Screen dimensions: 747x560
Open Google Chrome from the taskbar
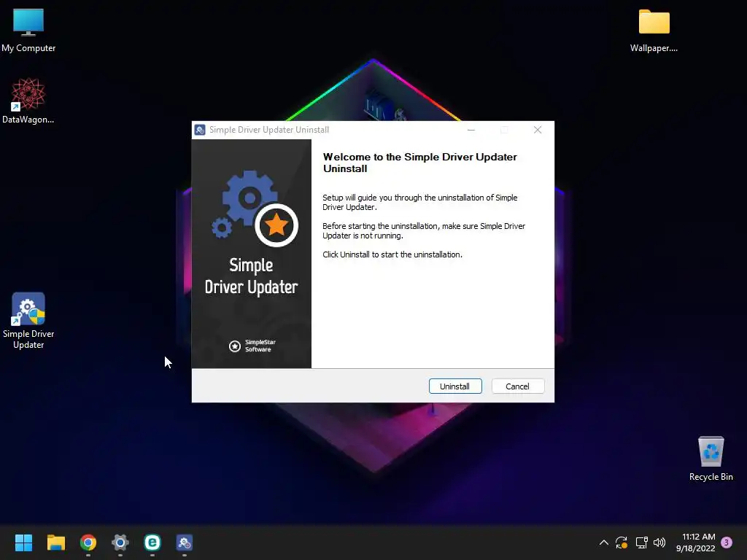pos(88,542)
